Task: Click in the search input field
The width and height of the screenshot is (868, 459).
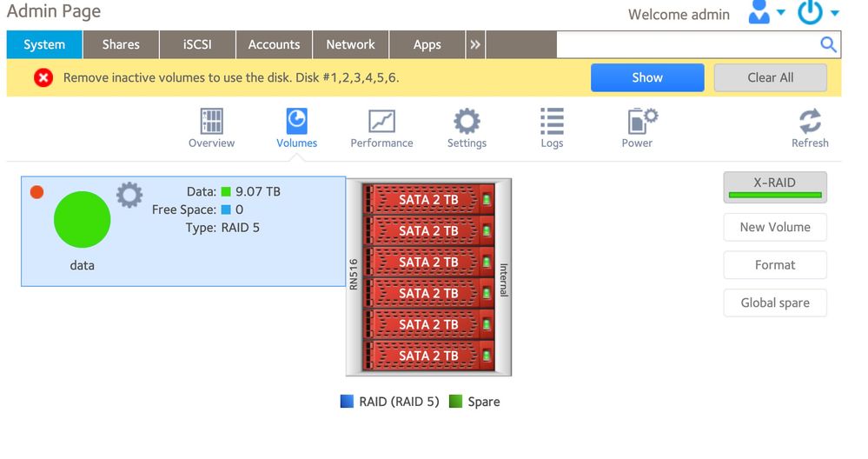Action: 687,44
